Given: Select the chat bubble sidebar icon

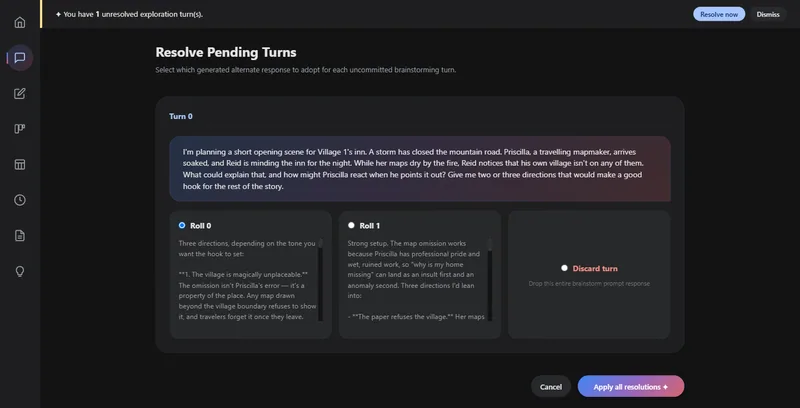Looking at the screenshot, I should pos(19,58).
